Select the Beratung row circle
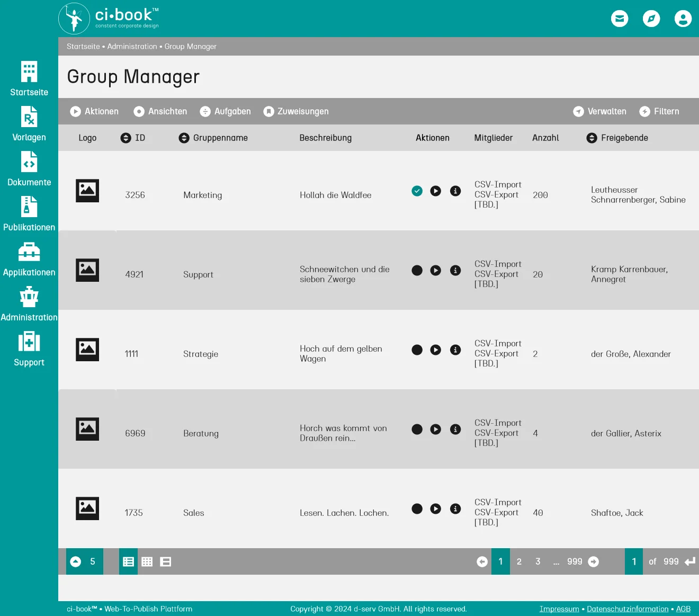 (417, 429)
